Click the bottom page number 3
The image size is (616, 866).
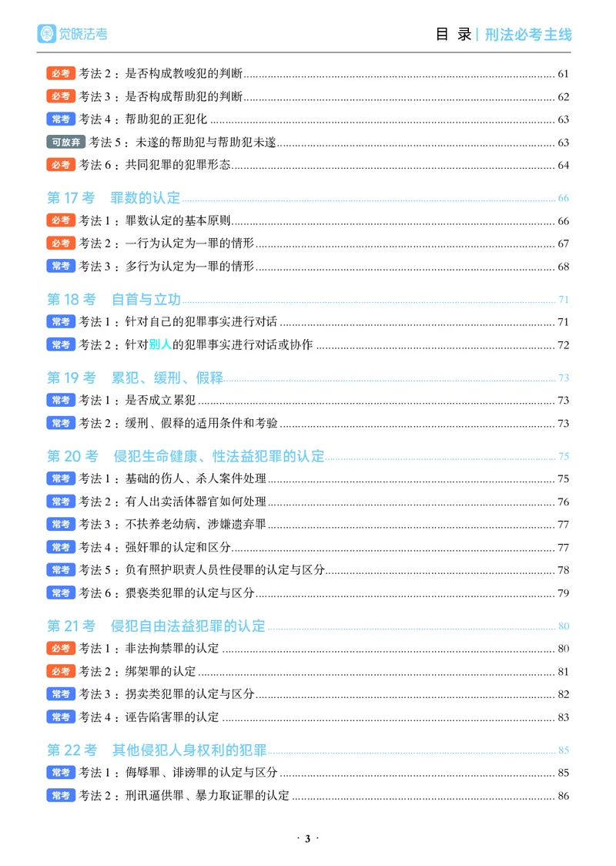(x=308, y=838)
